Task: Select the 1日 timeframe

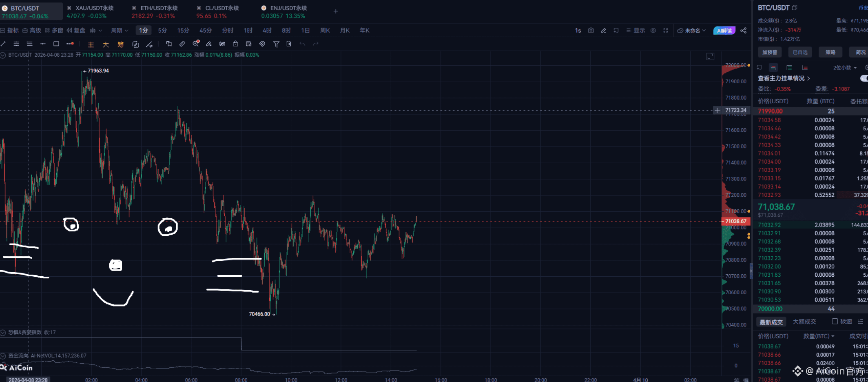Action: coord(305,31)
